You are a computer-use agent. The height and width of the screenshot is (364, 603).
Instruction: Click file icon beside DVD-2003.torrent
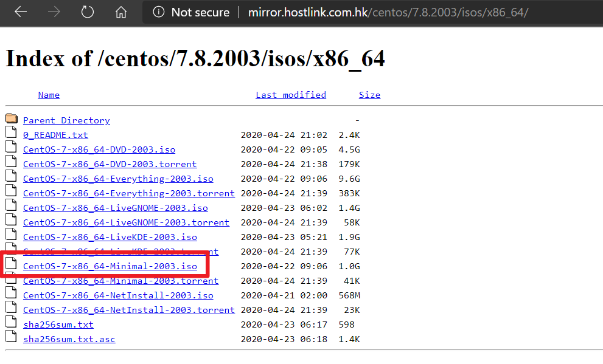click(x=11, y=161)
